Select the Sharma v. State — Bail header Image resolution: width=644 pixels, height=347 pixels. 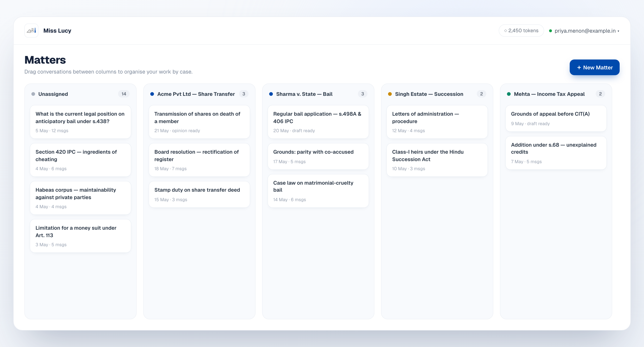(x=304, y=94)
